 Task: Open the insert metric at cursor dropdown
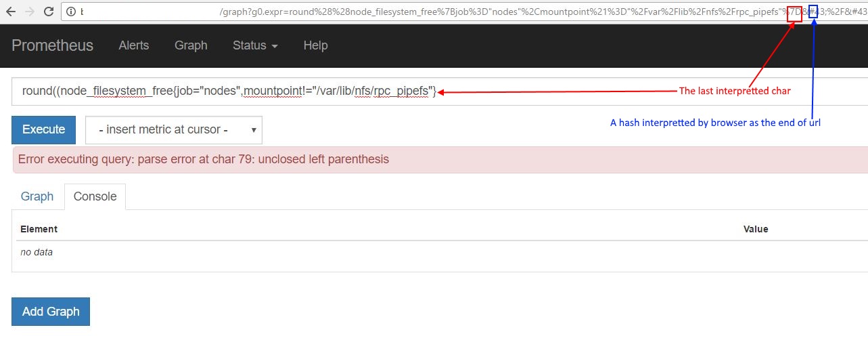(x=173, y=129)
